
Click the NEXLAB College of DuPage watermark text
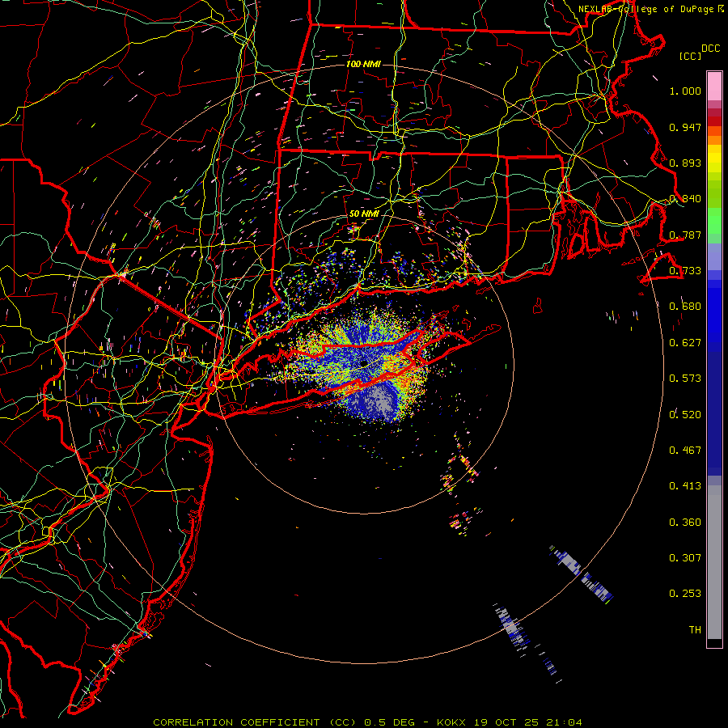click(651, 9)
